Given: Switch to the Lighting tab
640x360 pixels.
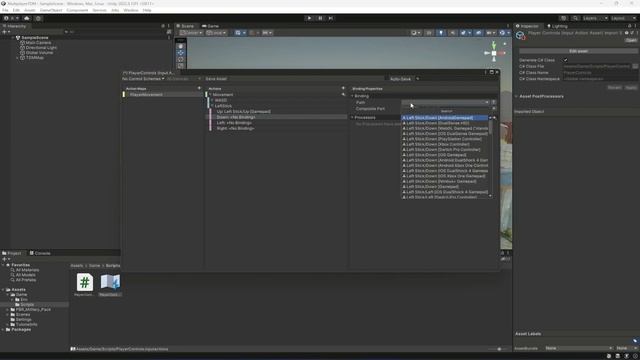Looking at the screenshot, I should pyautogui.click(x=557, y=26).
